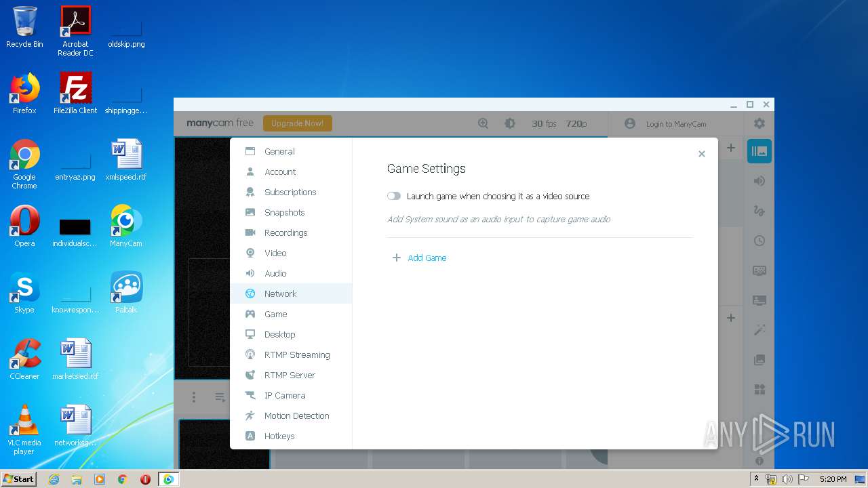Open Recycle Bin desktop icon

[x=24, y=27]
